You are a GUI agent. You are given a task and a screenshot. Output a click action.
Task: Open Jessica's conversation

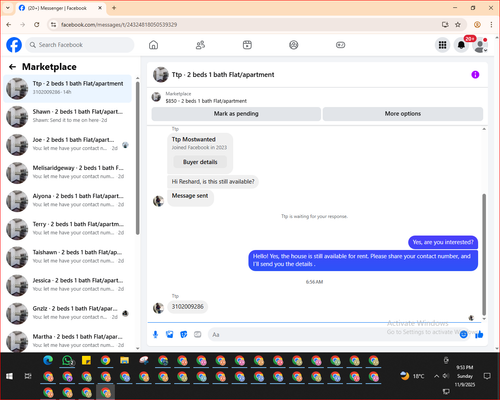(x=68, y=285)
